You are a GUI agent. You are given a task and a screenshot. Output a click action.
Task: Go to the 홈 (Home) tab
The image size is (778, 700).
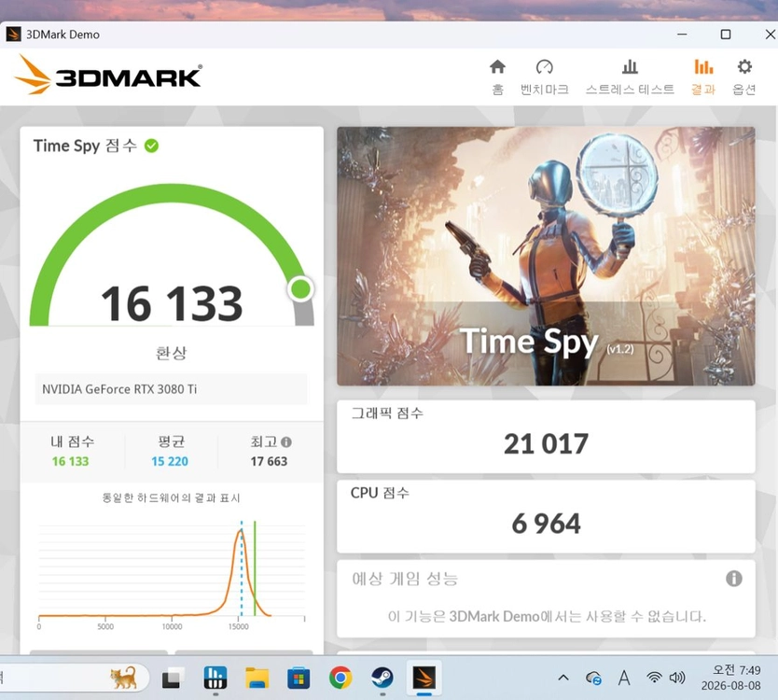coord(497,77)
